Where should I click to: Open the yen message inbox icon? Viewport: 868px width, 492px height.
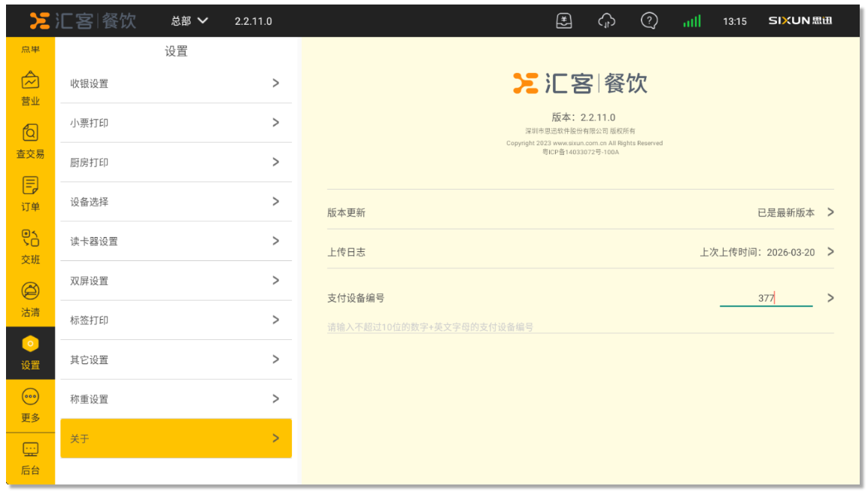(x=564, y=21)
